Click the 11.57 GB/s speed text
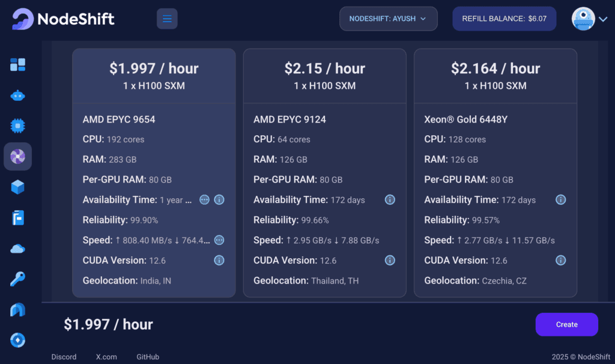Image resolution: width=615 pixels, height=364 pixels. point(533,240)
